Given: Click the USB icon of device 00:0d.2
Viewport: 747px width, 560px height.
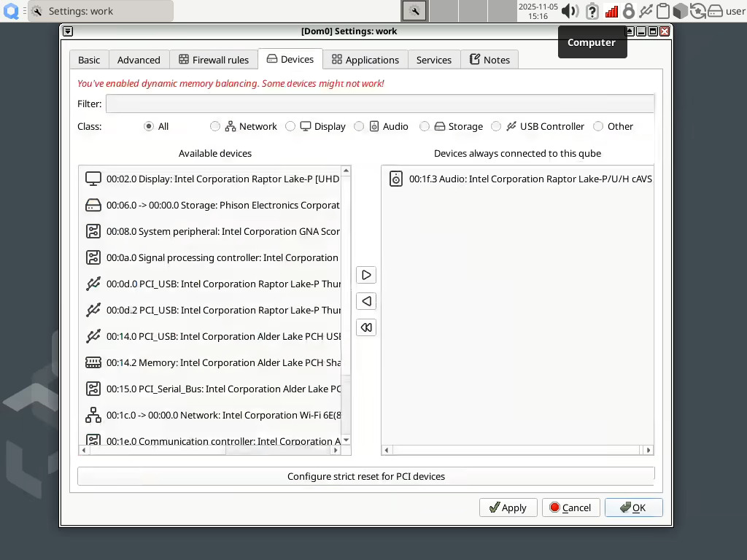Looking at the screenshot, I should click(93, 310).
